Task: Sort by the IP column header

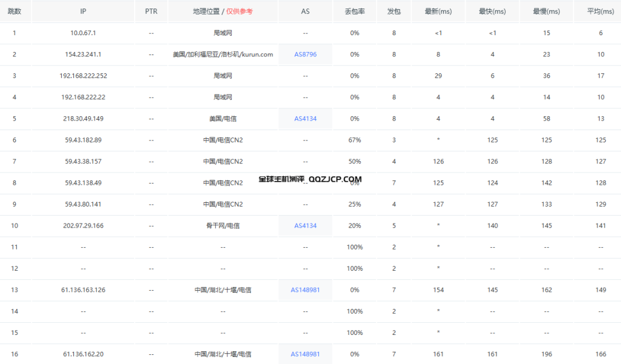Action: (83, 11)
